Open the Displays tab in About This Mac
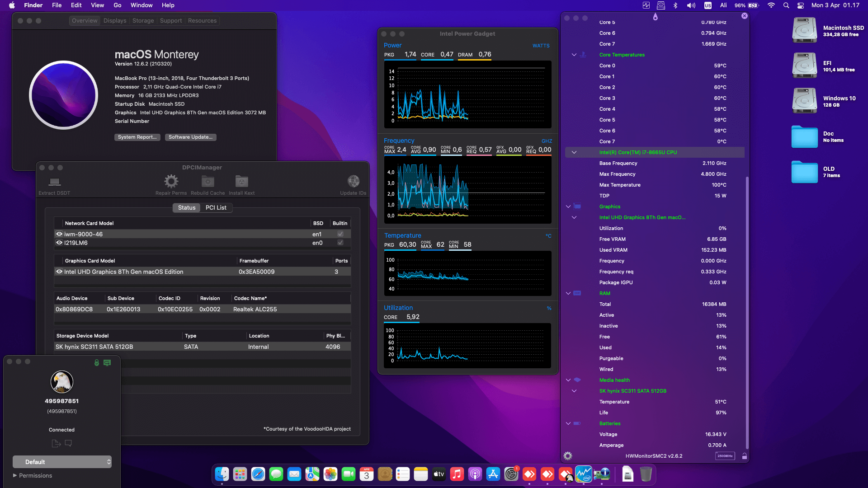Screen dimensions: 868x488 coord(114,20)
